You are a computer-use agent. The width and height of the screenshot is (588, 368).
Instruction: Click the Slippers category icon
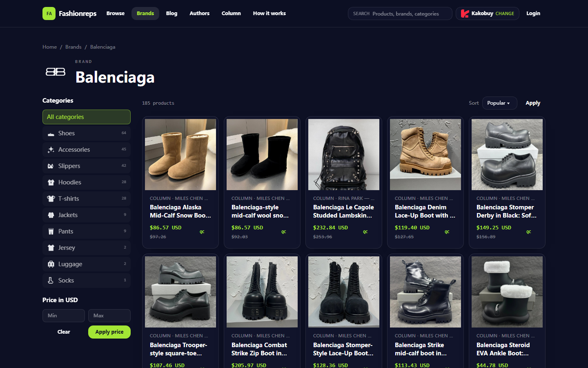click(x=51, y=166)
